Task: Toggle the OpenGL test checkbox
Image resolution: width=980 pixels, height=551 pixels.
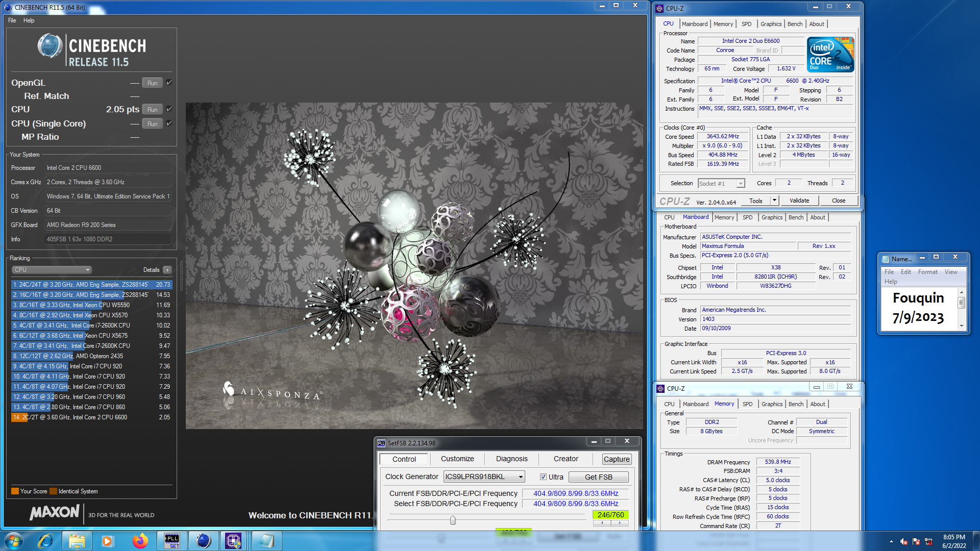Action: (x=169, y=82)
